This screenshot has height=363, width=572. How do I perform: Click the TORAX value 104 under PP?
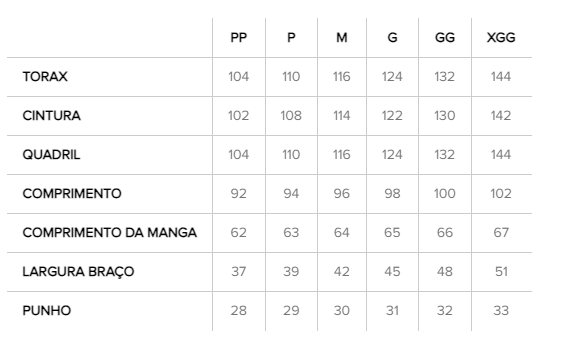click(x=239, y=77)
